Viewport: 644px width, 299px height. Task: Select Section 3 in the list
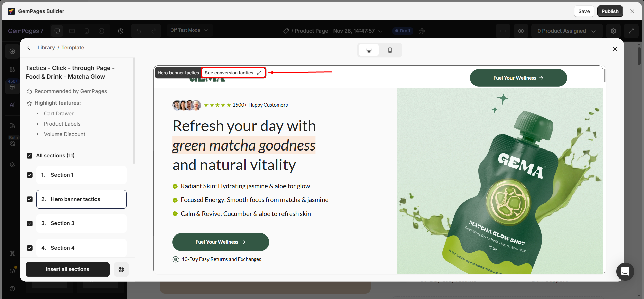[81, 223]
